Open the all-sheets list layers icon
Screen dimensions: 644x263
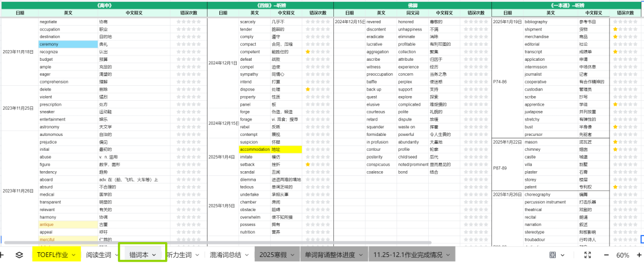coord(19,255)
